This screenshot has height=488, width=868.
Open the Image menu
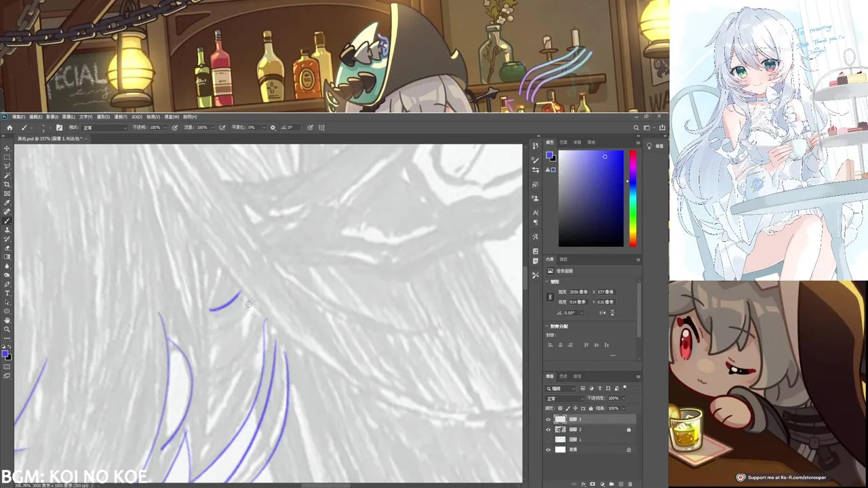[x=52, y=117]
